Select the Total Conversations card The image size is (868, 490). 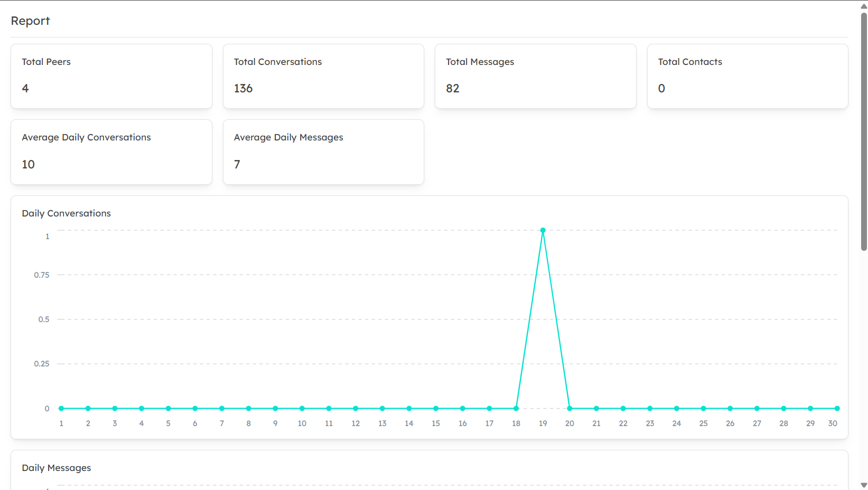[323, 76]
